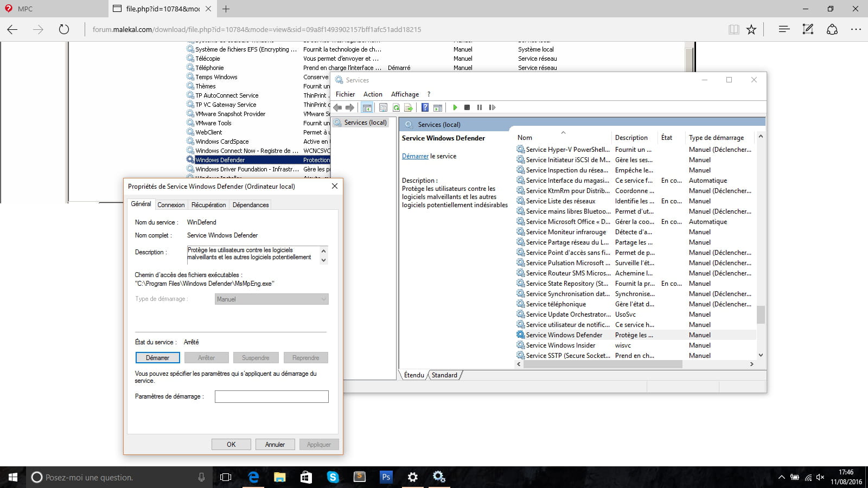Click the Démarrer le service link
The image size is (868, 488).
coord(415,156)
